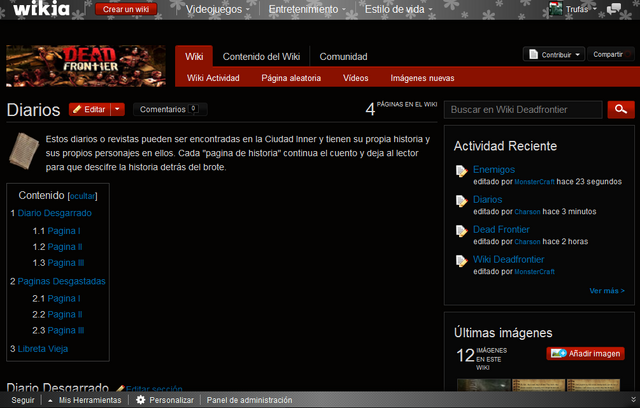
Task: Open Página aleatoria
Action: [x=291, y=78]
